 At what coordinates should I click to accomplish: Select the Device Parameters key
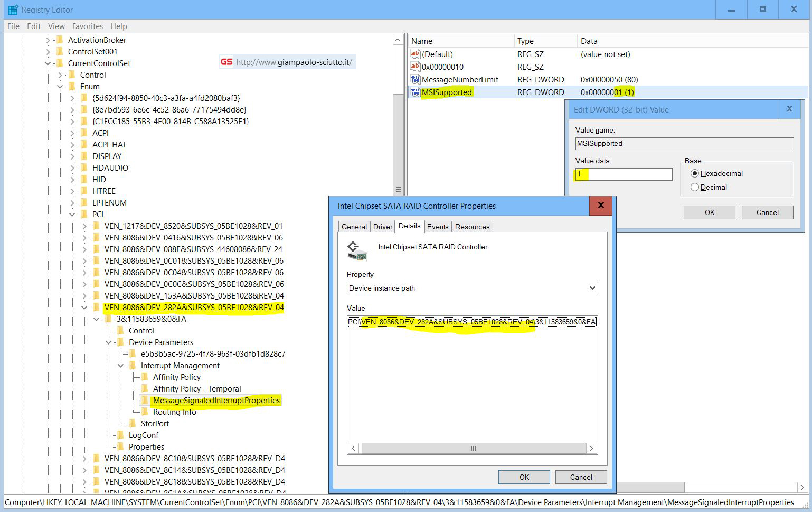[x=161, y=342]
